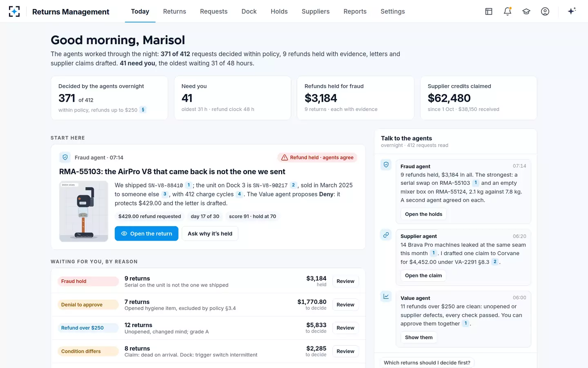Open the user account profile icon

(x=545, y=11)
